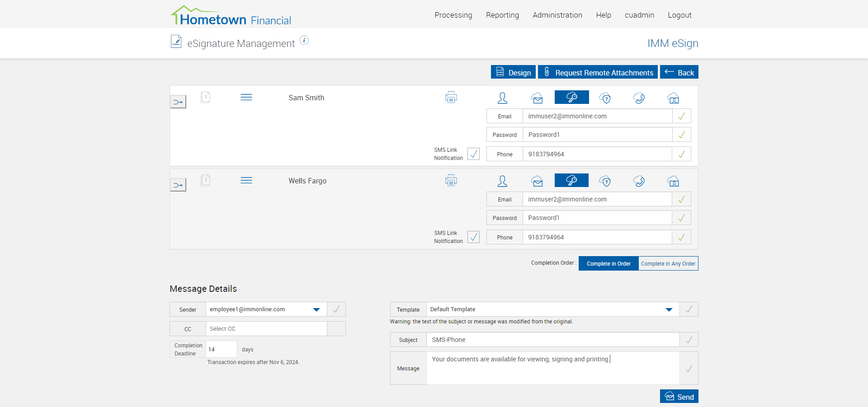Viewport: 868px width, 407px height.
Task: Toggle SMS Link Notification for Wells Fargo
Action: click(x=473, y=237)
